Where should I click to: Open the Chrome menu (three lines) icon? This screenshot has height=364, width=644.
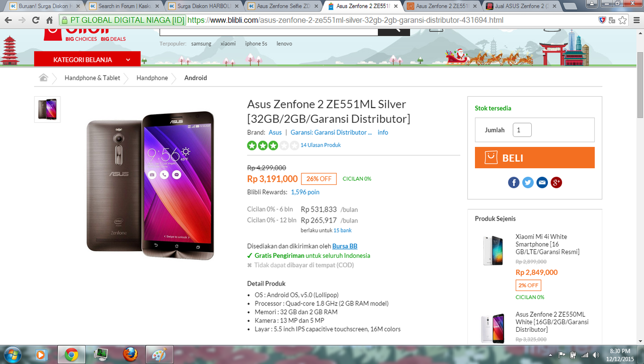point(635,21)
